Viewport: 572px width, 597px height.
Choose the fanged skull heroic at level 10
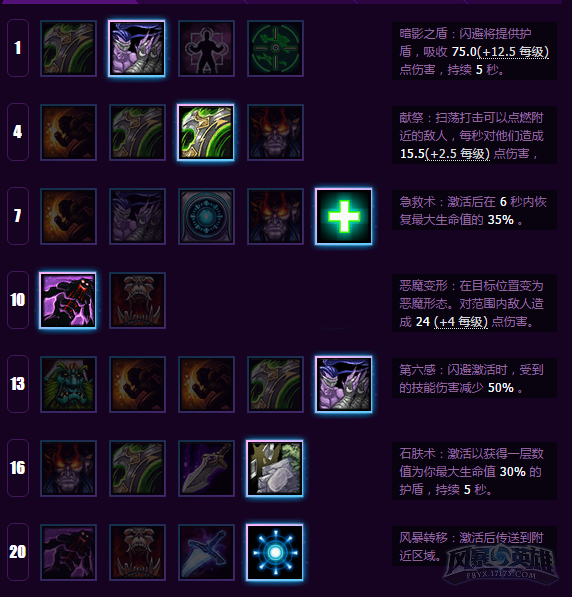(137, 300)
